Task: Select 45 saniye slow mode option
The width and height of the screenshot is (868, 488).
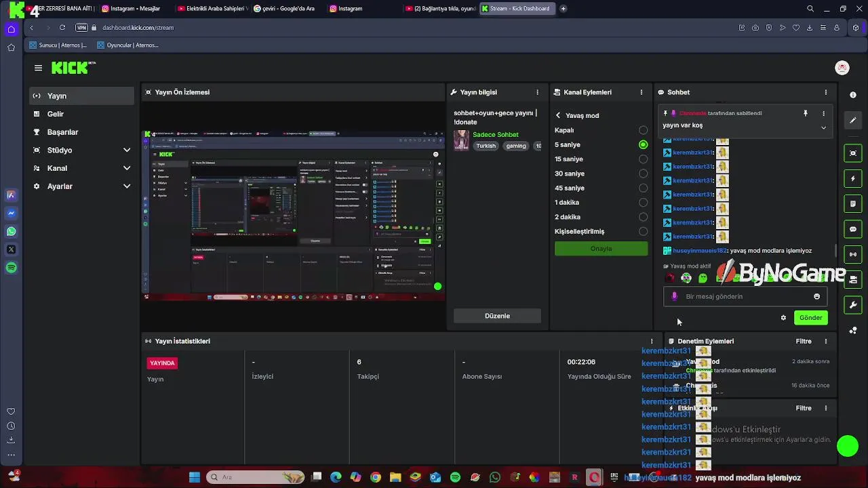Action: click(x=643, y=188)
